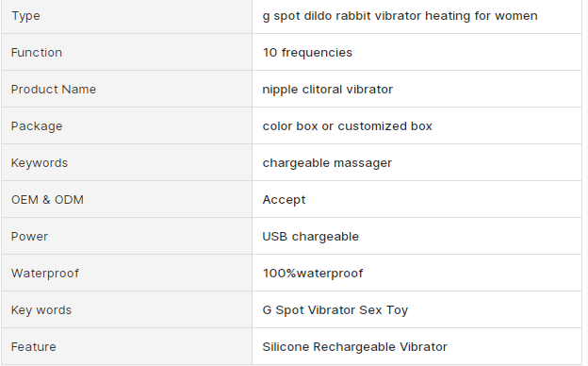
Task: Click the Power label cell
Action: [127, 236]
